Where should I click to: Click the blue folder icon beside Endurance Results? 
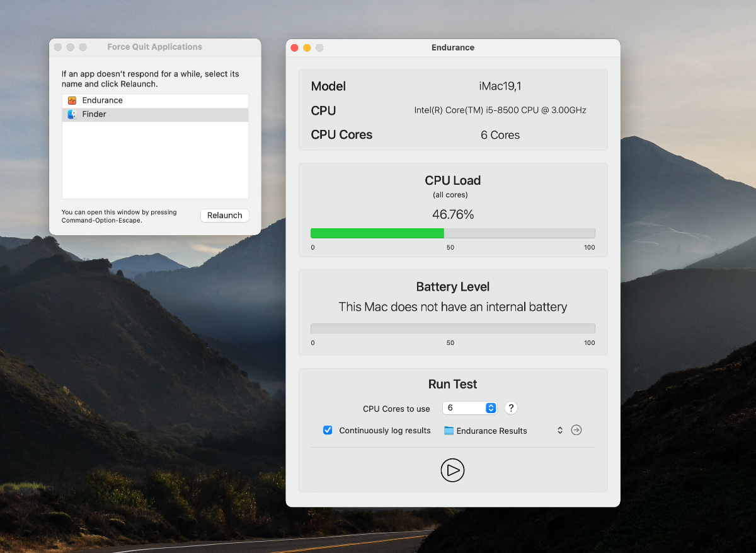click(449, 431)
